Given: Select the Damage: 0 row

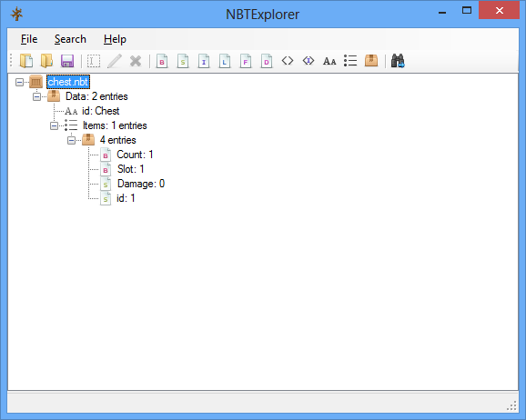Looking at the screenshot, I should 141,184.
